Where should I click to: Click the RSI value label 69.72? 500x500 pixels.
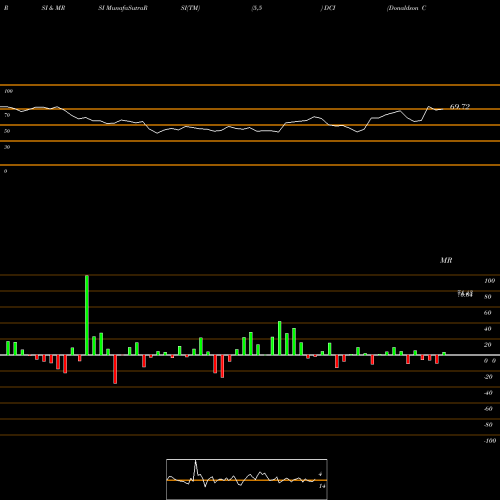coord(460,107)
